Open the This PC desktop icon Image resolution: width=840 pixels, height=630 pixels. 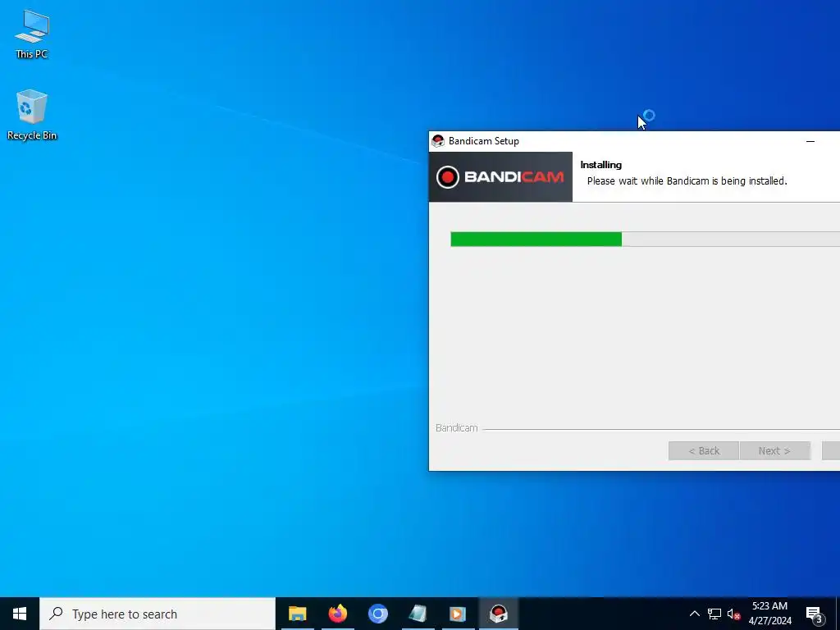point(32,34)
